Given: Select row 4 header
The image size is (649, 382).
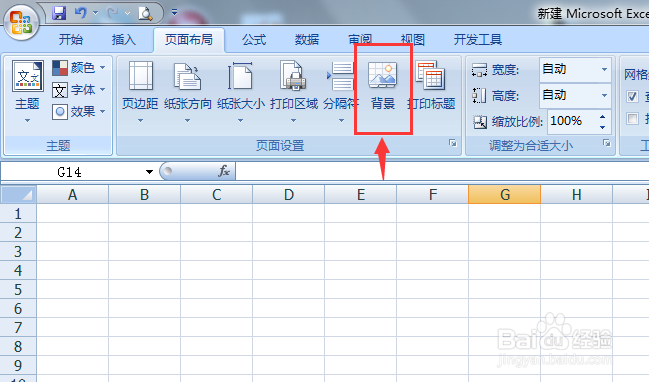Looking at the screenshot, I should [x=18, y=271].
